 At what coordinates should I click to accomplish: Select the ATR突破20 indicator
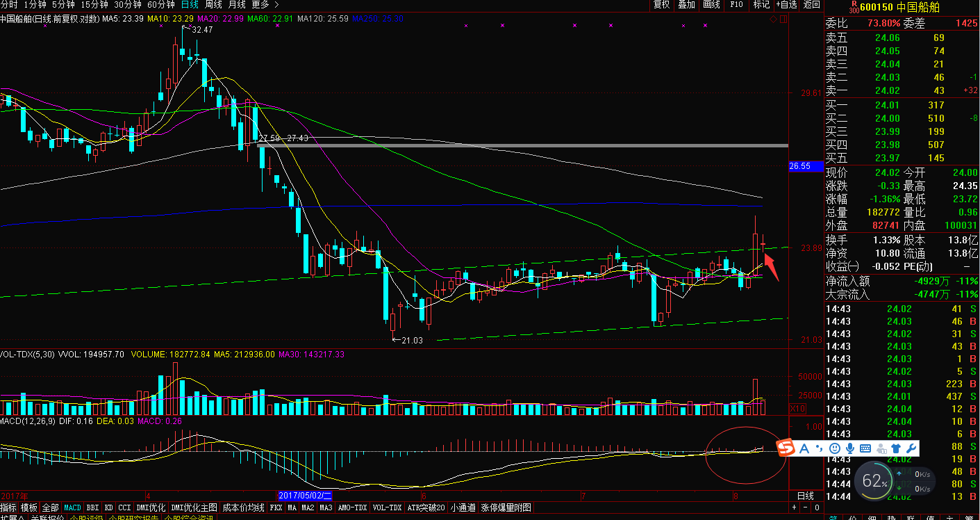click(x=426, y=508)
